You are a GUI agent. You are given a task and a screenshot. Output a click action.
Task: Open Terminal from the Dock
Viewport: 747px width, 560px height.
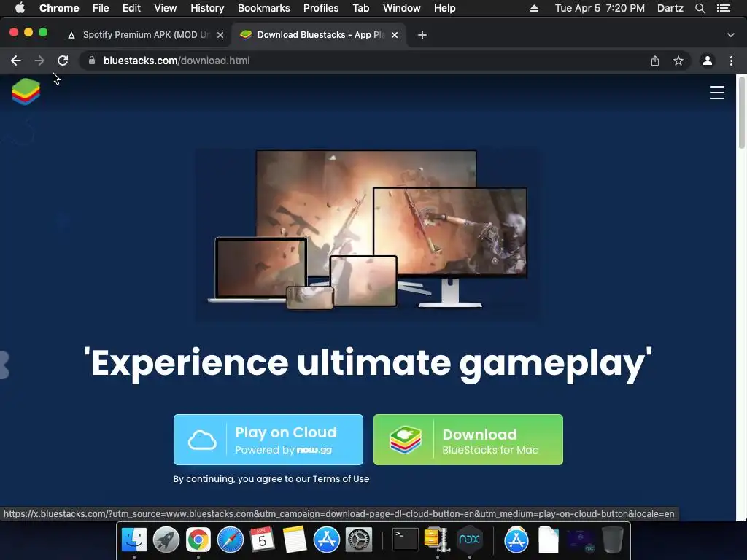tap(405, 540)
